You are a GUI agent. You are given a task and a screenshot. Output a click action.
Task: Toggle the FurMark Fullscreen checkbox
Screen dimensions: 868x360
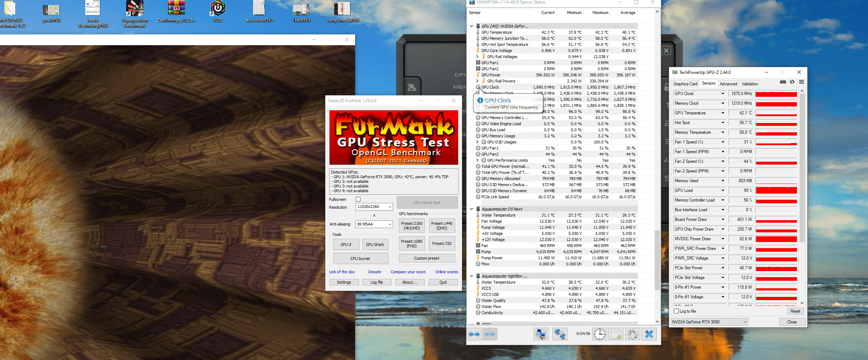click(358, 199)
